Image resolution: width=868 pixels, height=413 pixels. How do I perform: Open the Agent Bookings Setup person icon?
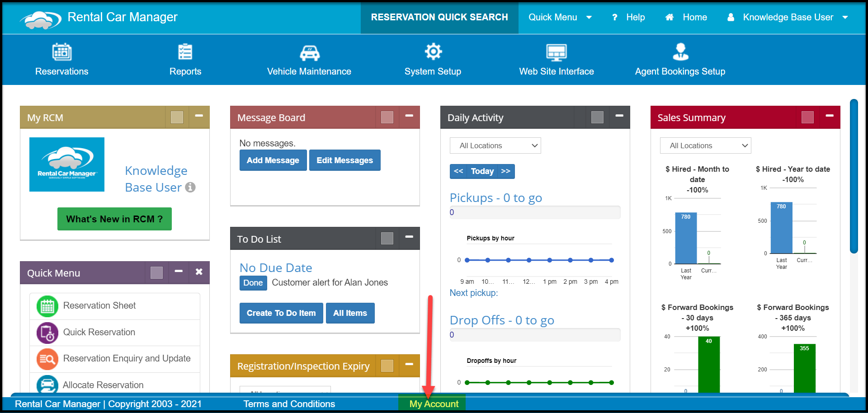click(x=680, y=52)
